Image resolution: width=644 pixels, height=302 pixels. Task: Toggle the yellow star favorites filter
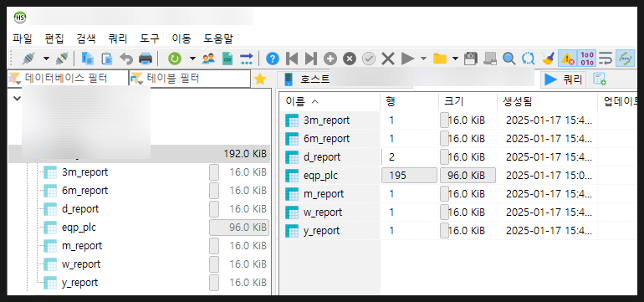pos(260,79)
